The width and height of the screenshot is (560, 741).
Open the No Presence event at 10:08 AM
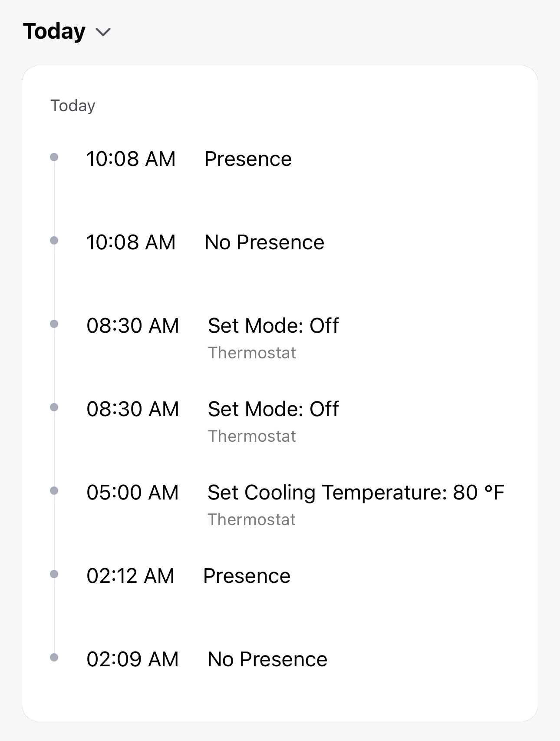tap(264, 242)
